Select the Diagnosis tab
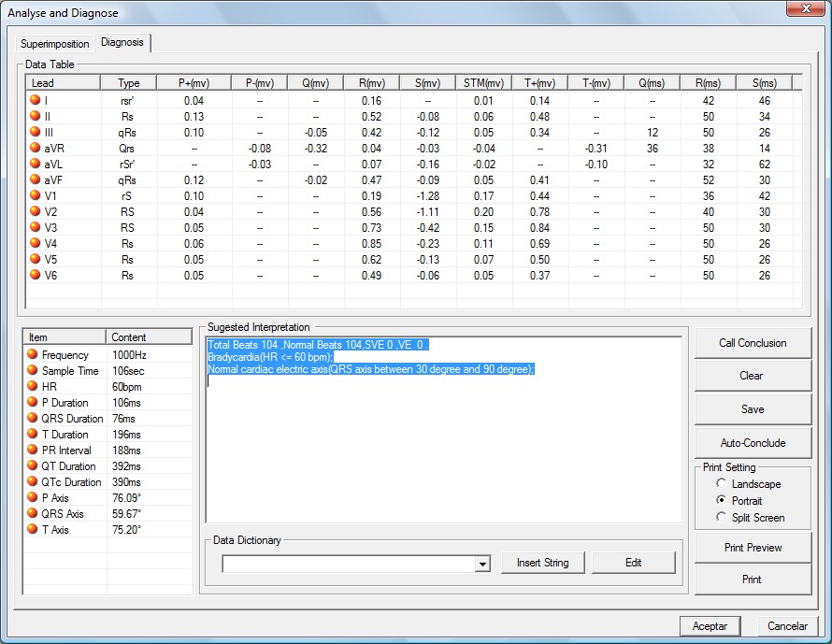Viewport: 832px width, 644px height. point(122,43)
